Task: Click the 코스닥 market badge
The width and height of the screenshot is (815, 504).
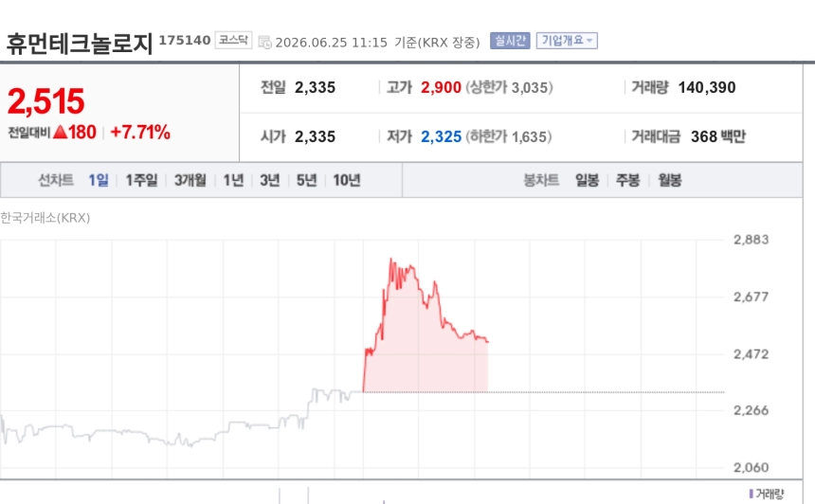Action: pyautogui.click(x=233, y=40)
